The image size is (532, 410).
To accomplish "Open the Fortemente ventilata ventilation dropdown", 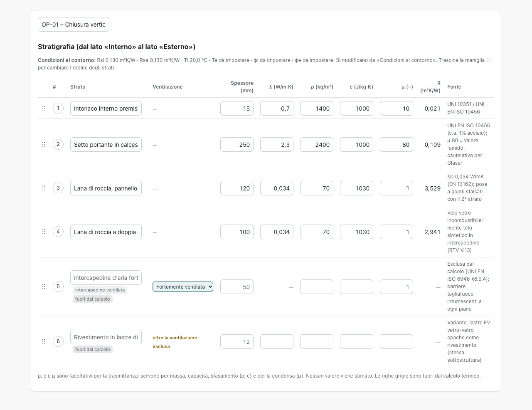I will point(183,287).
